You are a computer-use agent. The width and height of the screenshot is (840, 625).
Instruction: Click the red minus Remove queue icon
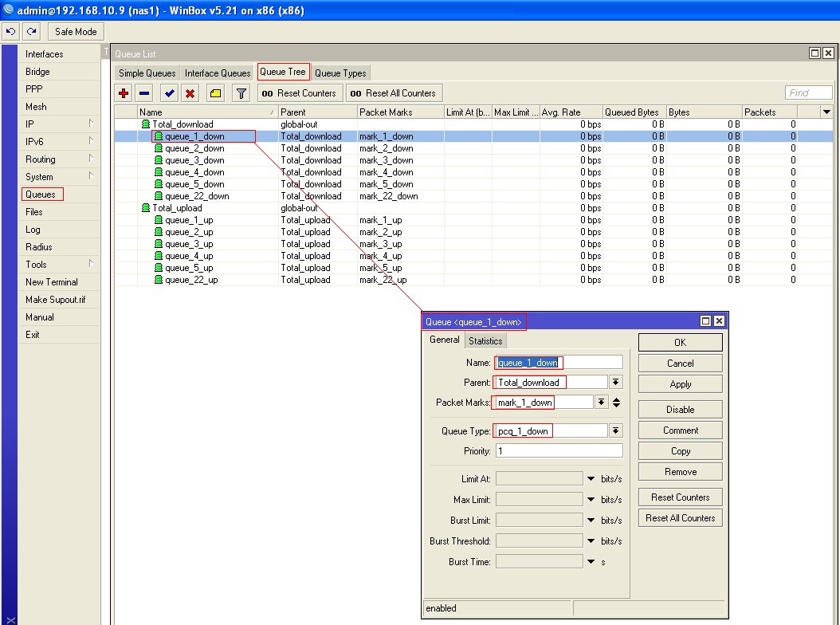[143, 93]
